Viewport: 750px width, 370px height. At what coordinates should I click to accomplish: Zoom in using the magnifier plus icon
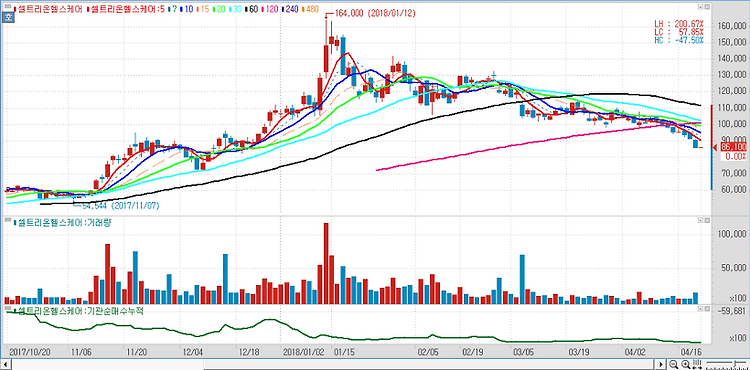coord(686,364)
